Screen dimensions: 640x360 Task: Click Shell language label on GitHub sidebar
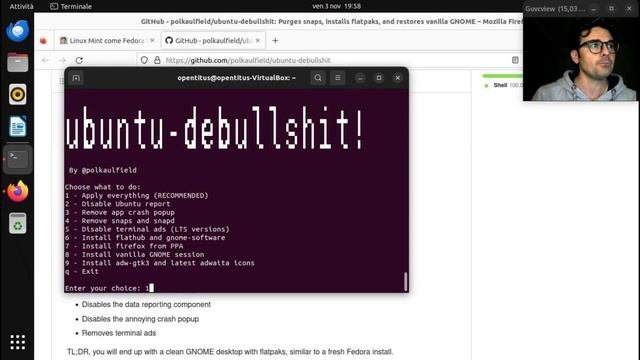point(500,85)
